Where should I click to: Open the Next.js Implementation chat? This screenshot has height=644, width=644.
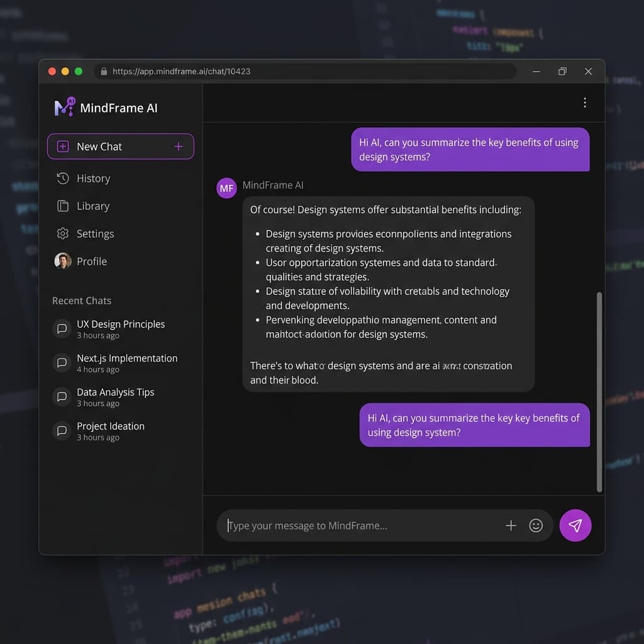click(x=120, y=363)
